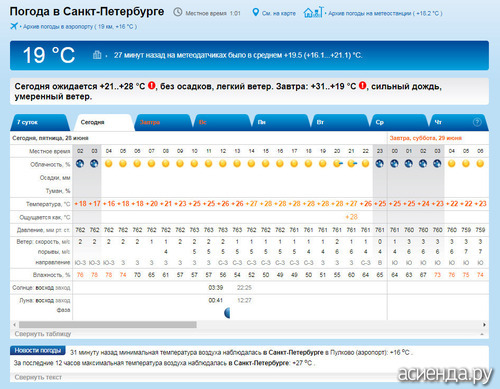Click the local time clock icon
Screen dimensions: 500x389
(x=178, y=12)
